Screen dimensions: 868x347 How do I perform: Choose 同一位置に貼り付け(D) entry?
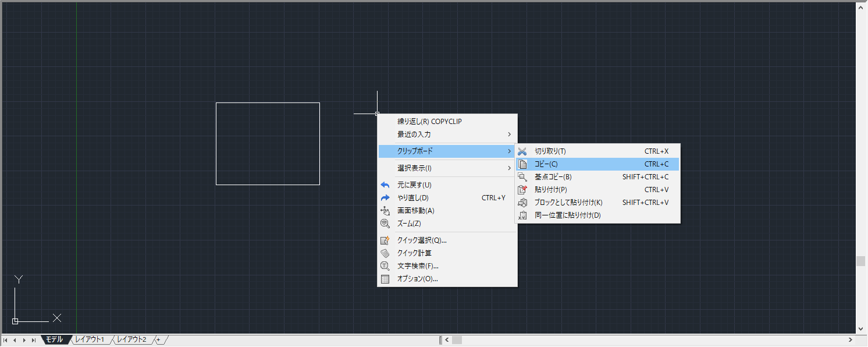(597, 215)
